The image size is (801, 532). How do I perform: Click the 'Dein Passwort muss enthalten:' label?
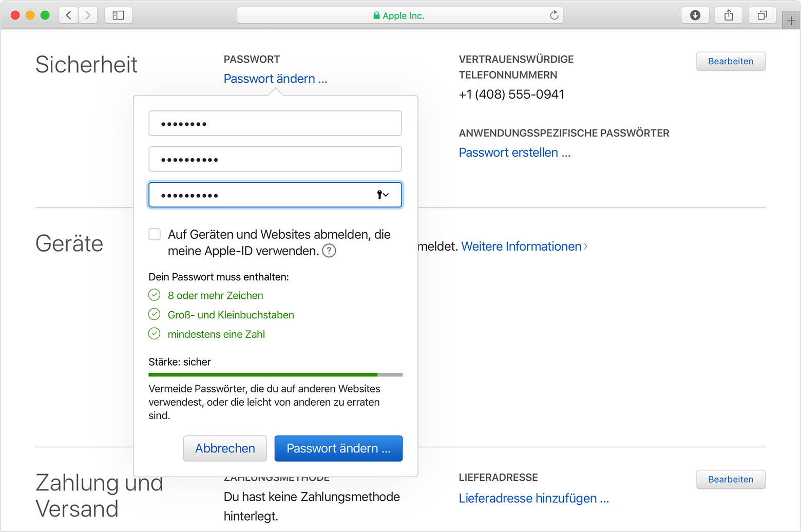(x=219, y=277)
